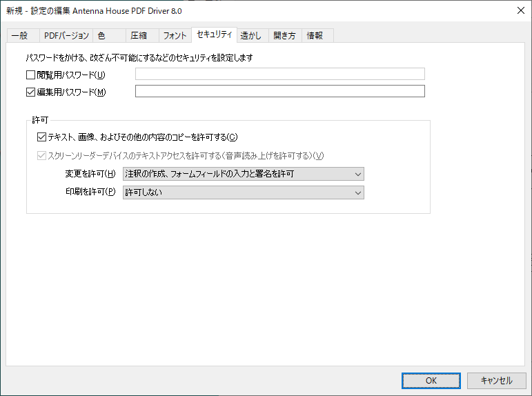Click the security description text line
The width and height of the screenshot is (532, 396).
139,58
